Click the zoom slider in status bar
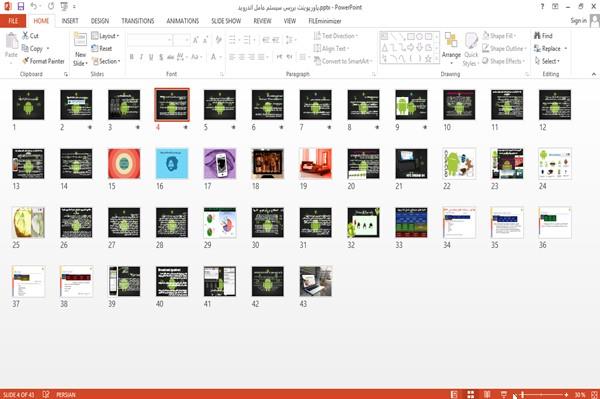The width and height of the screenshot is (600, 399). (x=544, y=394)
